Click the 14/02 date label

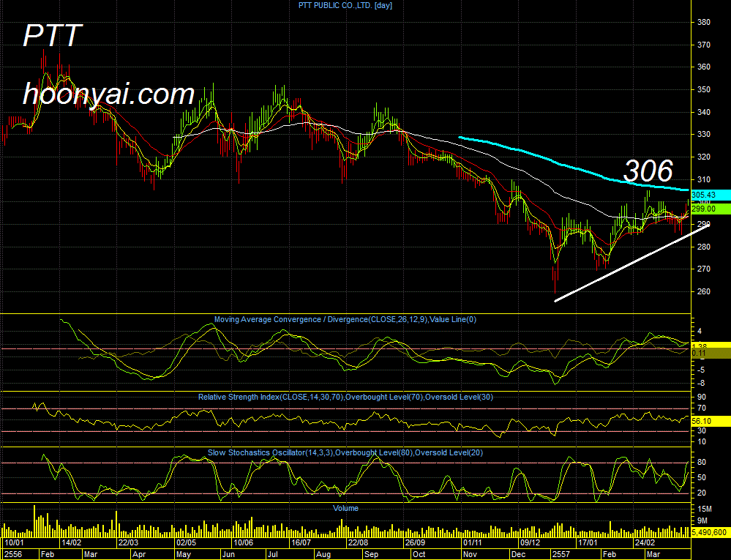click(x=71, y=542)
